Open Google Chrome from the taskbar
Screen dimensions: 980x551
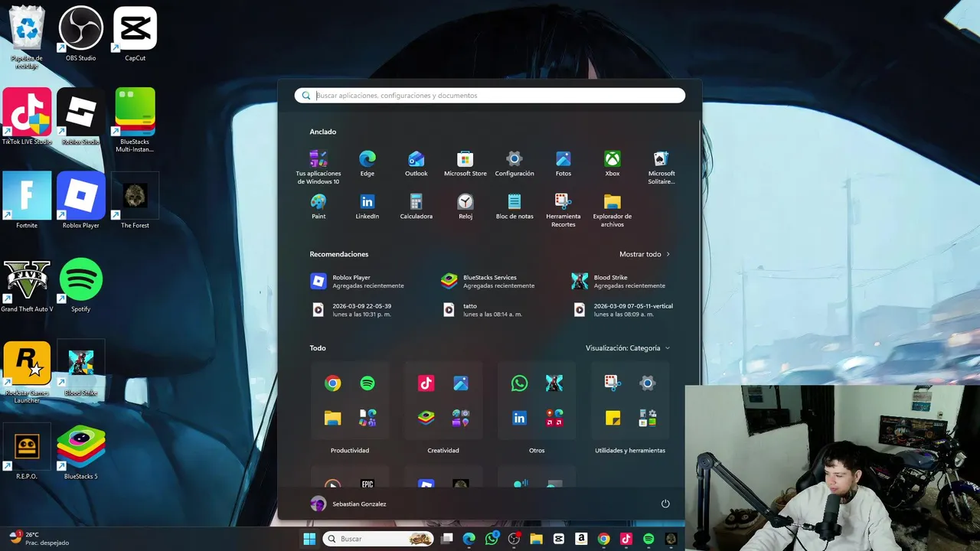pos(603,539)
